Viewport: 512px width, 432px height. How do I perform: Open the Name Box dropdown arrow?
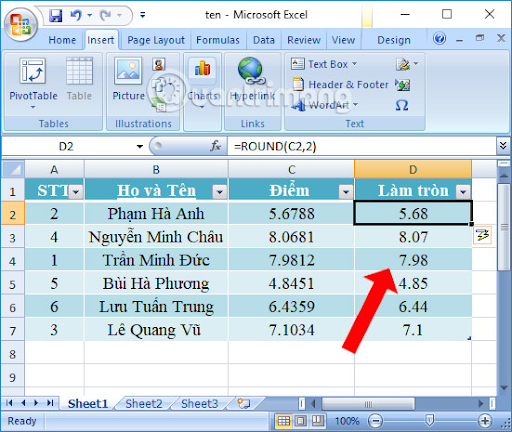140,146
